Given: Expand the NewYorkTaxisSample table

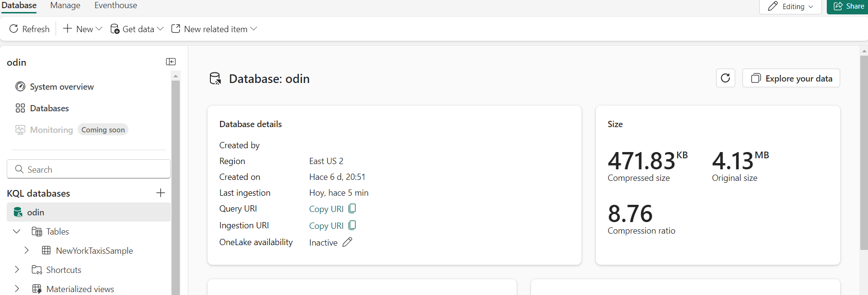Looking at the screenshot, I should (x=26, y=250).
